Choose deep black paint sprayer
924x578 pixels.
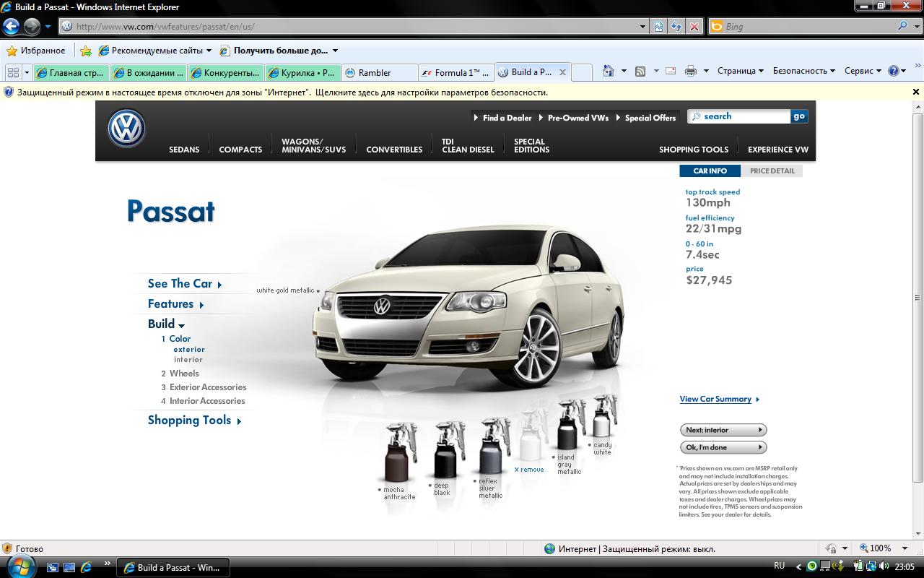pyautogui.click(x=445, y=450)
